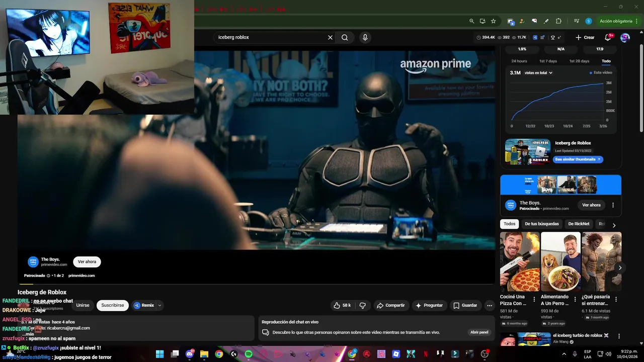Click the trophy icon in stats bar
Viewport: 644px width, 362px height.
coord(553,37)
